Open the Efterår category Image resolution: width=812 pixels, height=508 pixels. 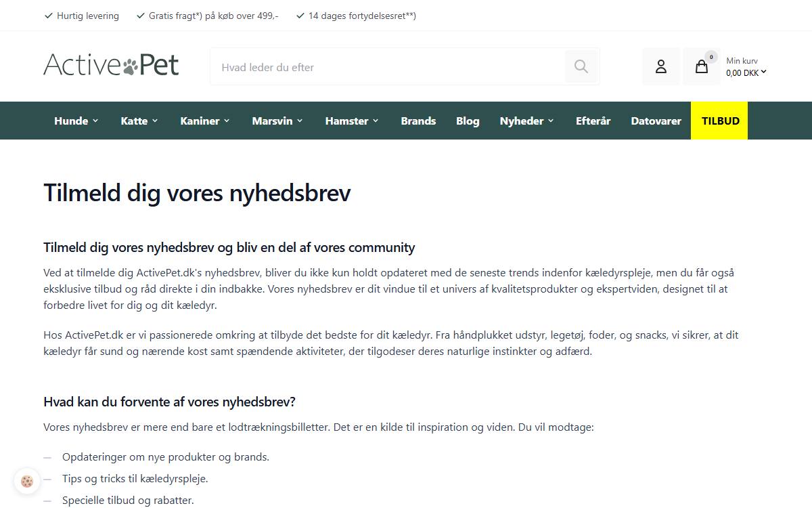click(593, 121)
